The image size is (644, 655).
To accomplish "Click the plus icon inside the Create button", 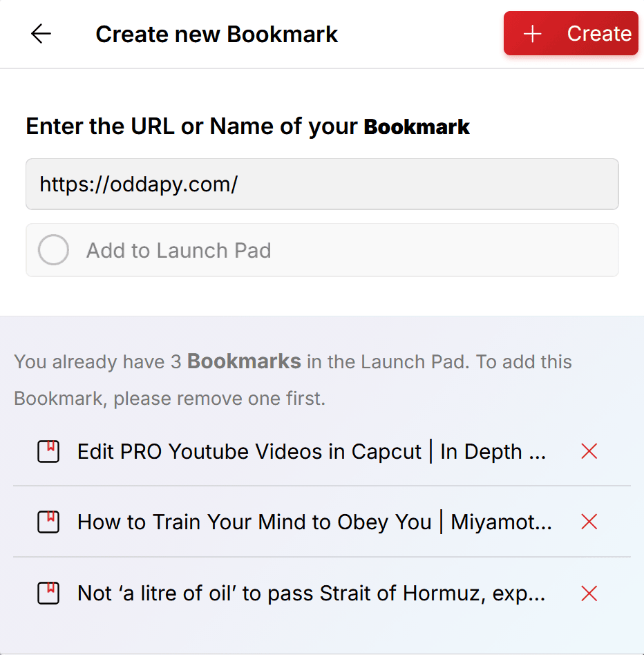I will point(532,33).
